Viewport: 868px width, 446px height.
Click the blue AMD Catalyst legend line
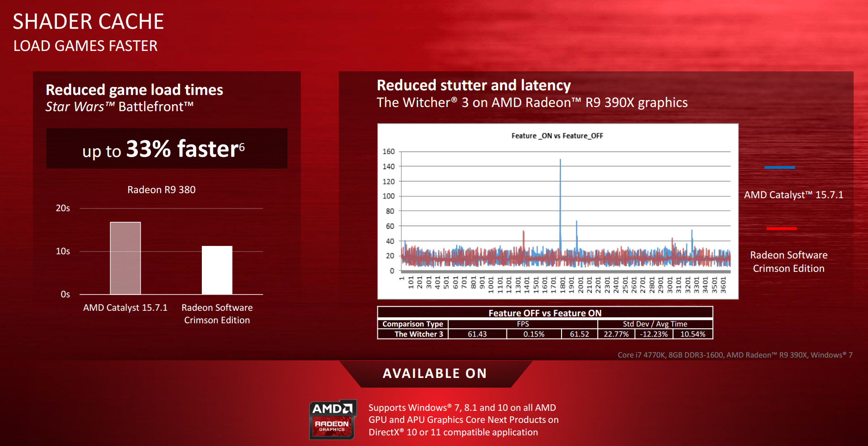click(780, 167)
